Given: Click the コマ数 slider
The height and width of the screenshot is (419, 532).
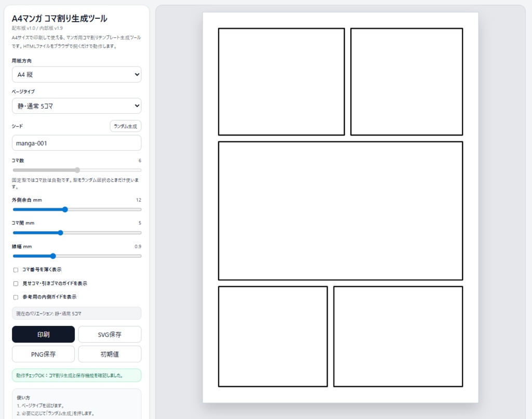Looking at the screenshot, I should coord(77,170).
